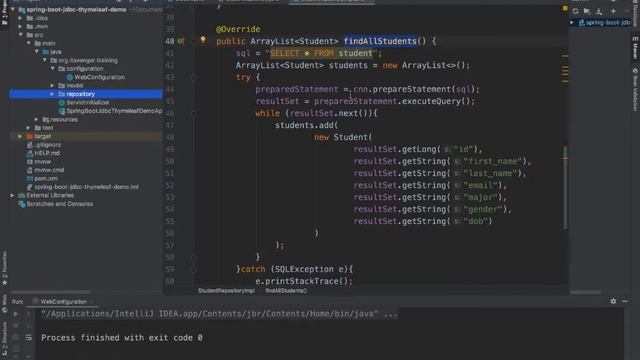Collapse the src folder
Screen dimensions: 640x360
coord(20,35)
